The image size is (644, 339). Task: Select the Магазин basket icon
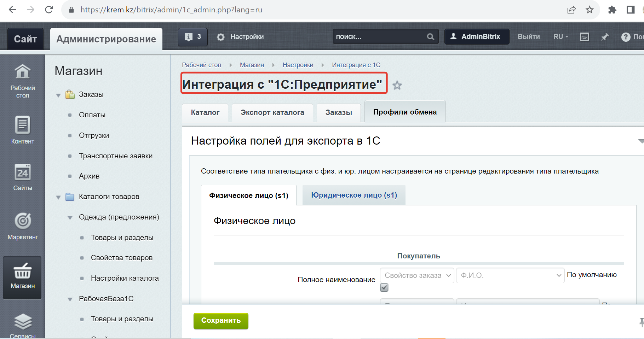click(22, 277)
